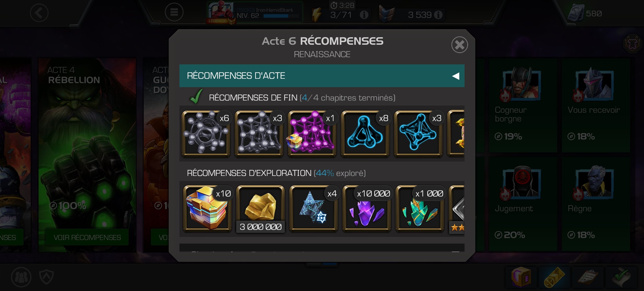Close the Acte 6 Récompenses dialog
Viewport: 644px width, 291px height.
(x=459, y=45)
